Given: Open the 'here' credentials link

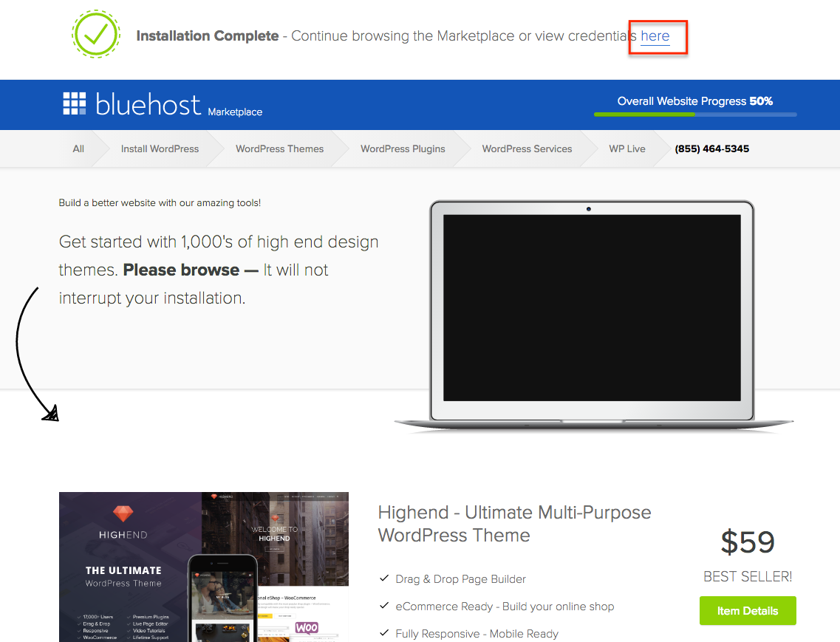Looking at the screenshot, I should coord(655,36).
